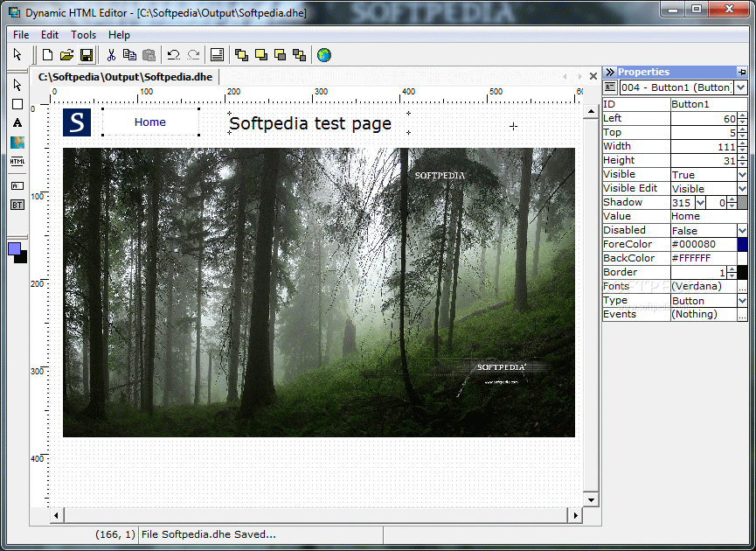Close the document tab with X
The image size is (756, 551).
coord(593,76)
